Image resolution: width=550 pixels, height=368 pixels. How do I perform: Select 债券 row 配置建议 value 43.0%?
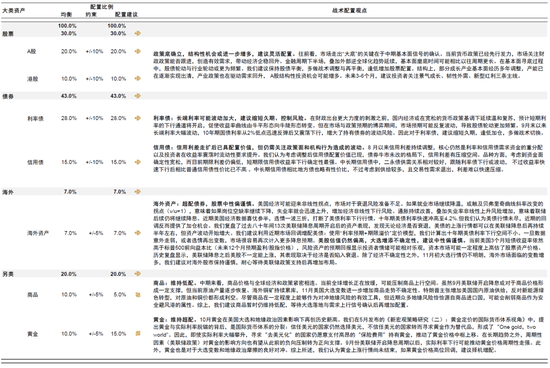coord(118,96)
